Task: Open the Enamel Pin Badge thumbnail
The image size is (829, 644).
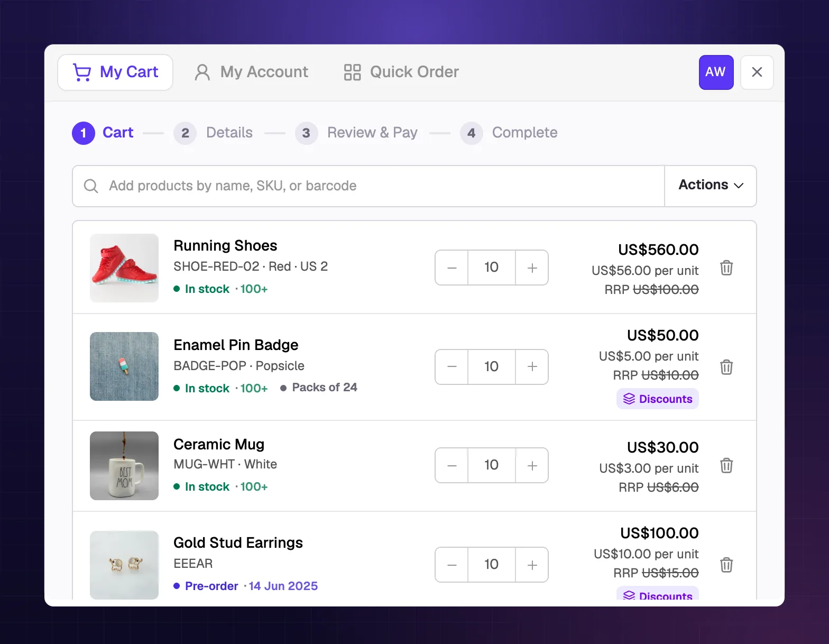Action: pyautogui.click(x=124, y=366)
